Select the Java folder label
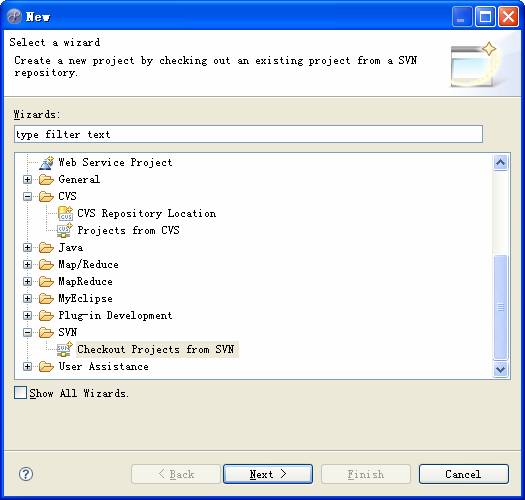Image resolution: width=525 pixels, height=500 pixels. [x=71, y=248]
